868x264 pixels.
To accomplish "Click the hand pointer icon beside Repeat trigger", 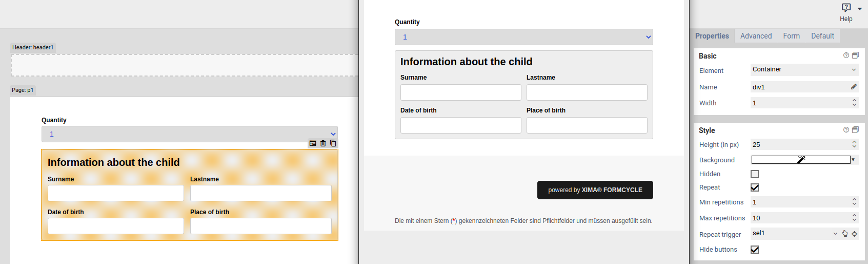I will 845,234.
